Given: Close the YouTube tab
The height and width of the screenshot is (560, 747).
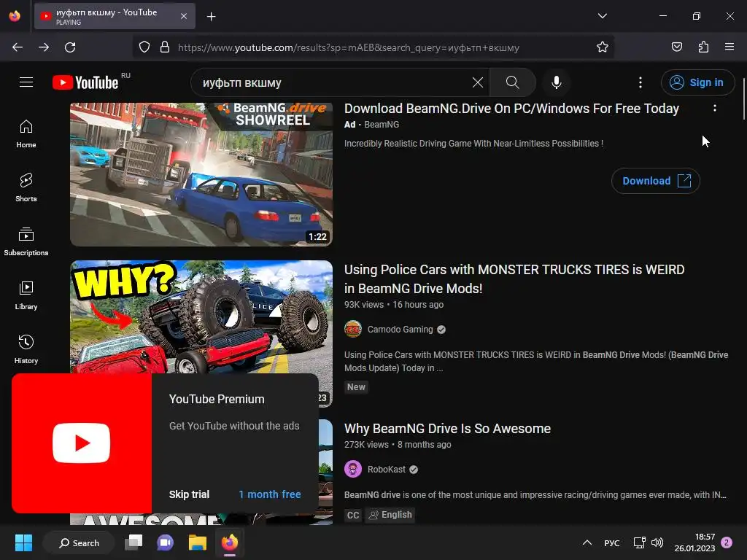Looking at the screenshot, I should tap(184, 16).
